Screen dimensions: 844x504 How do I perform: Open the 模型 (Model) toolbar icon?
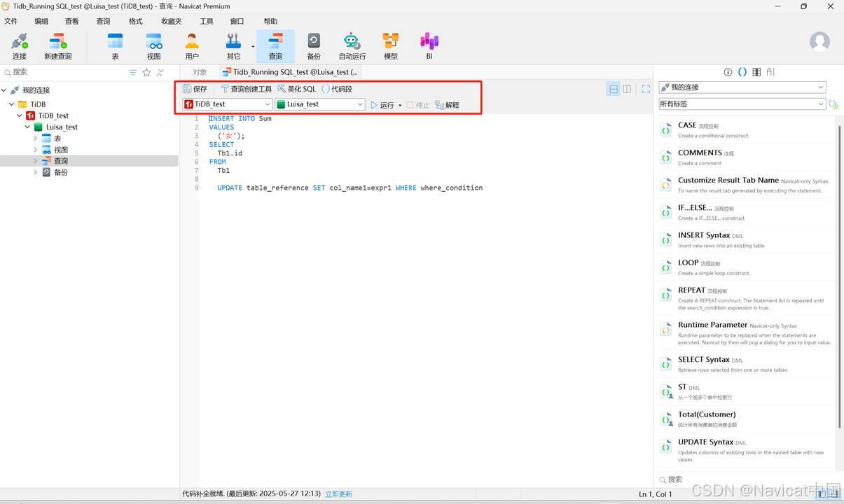click(x=391, y=46)
